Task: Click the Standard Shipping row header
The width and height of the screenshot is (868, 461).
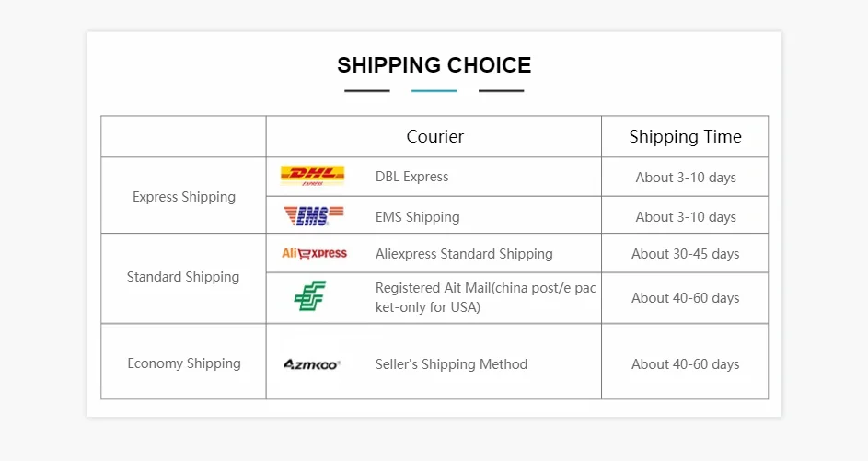Action: coord(183,277)
